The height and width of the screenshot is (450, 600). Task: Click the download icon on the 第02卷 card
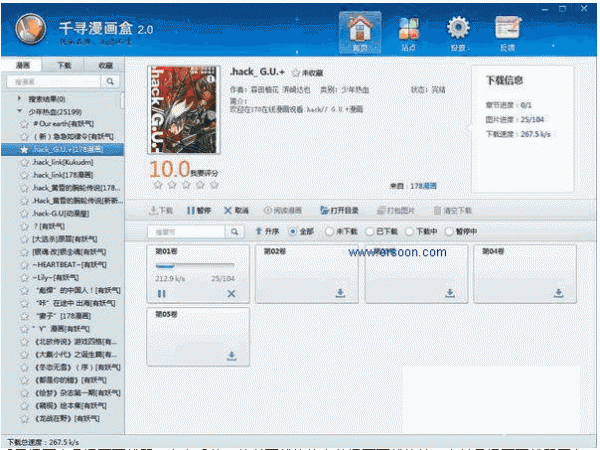(340, 293)
